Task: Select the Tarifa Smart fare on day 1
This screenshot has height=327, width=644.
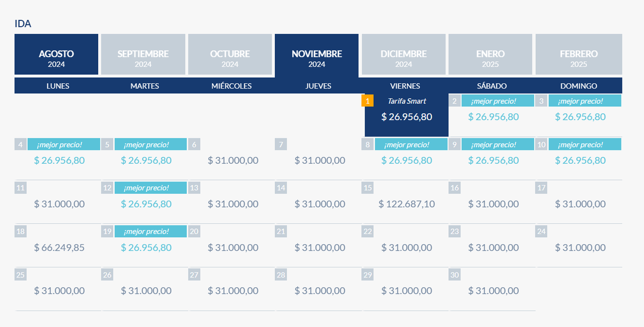Action: point(406,117)
